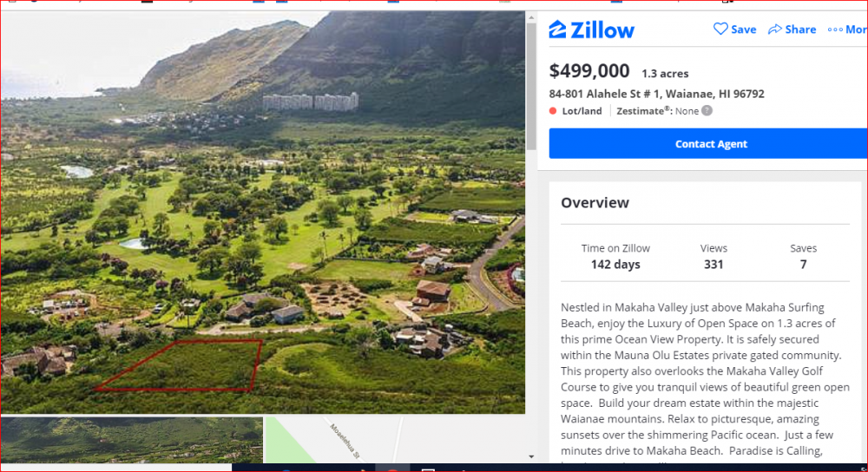Click the photo panel scrollbar down arrow

[x=531, y=456]
